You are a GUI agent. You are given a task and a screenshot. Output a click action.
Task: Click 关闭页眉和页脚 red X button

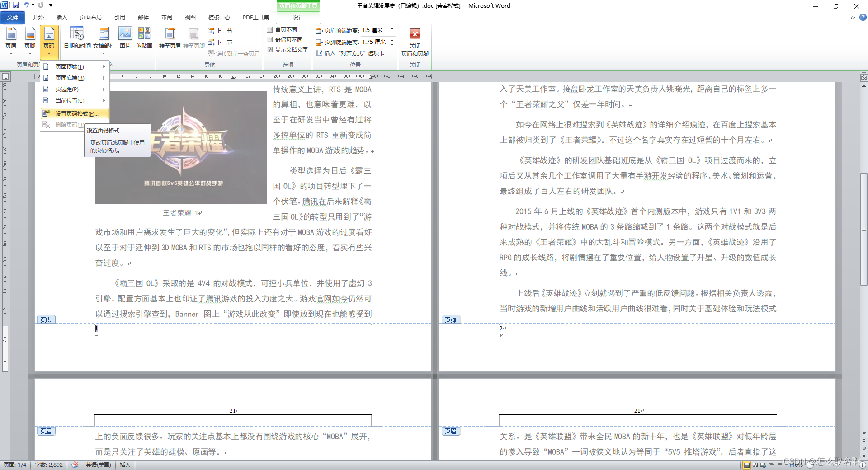point(415,42)
